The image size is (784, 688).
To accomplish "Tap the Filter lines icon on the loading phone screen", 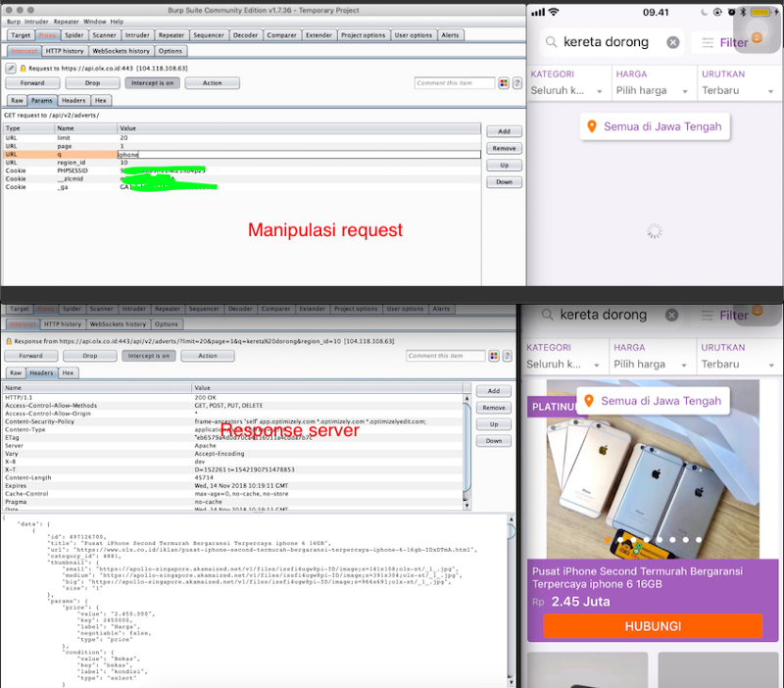I will [708, 42].
